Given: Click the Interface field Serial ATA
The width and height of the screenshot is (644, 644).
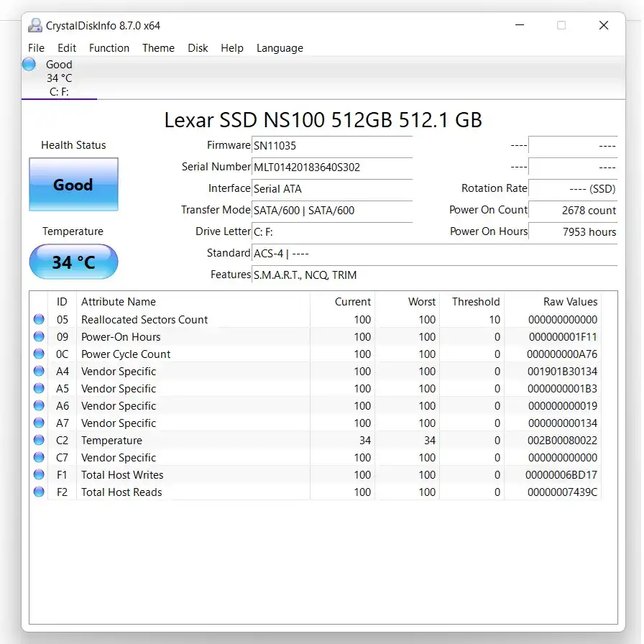Looking at the screenshot, I should (332, 188).
